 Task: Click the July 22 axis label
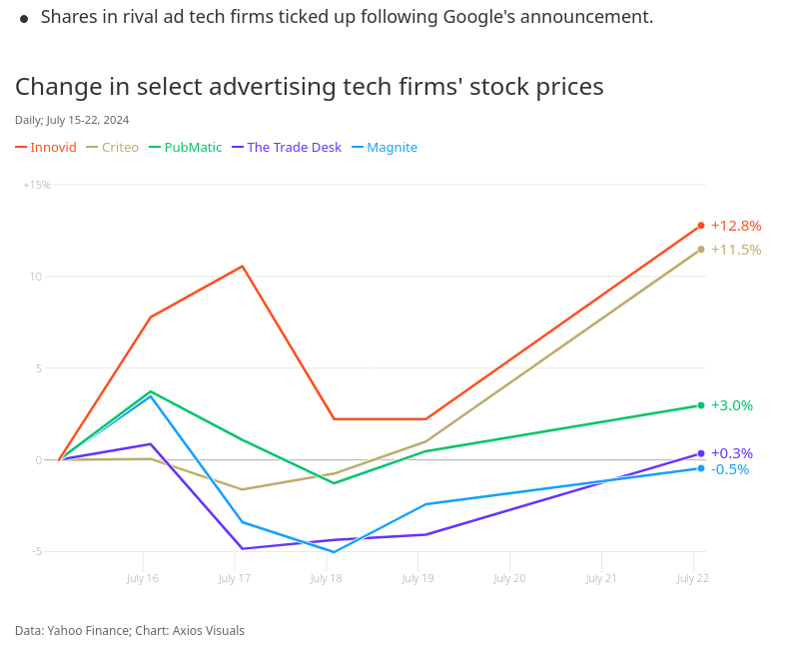(x=693, y=578)
